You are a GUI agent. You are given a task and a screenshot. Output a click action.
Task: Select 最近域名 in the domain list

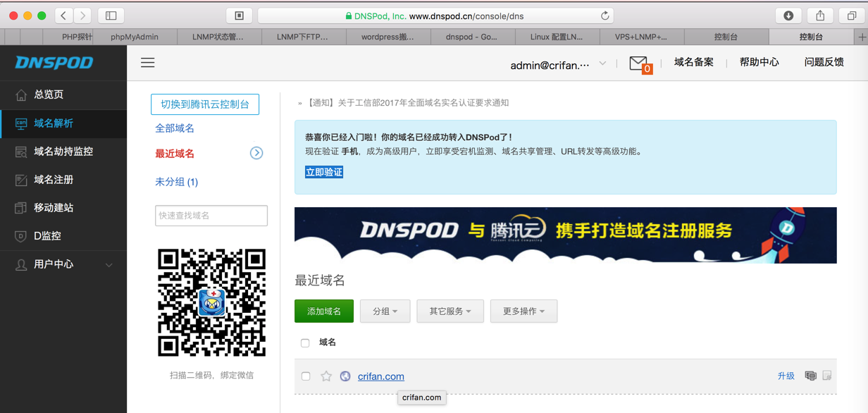coord(175,154)
